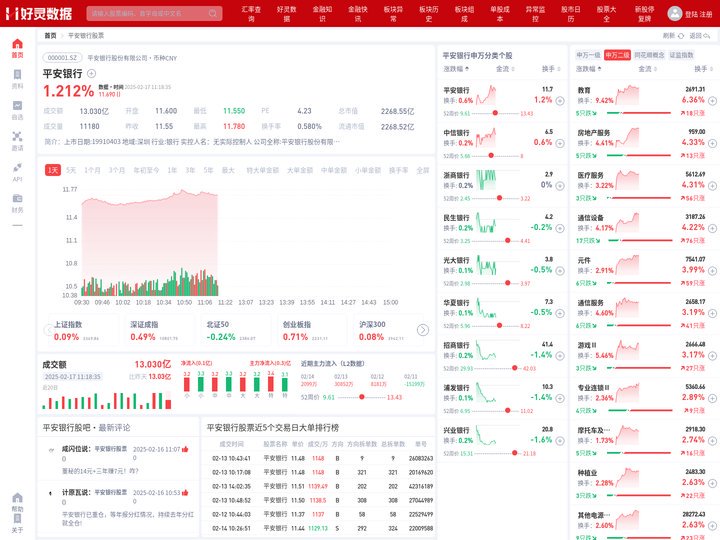Open the 汇率查询 top menu

251,14
